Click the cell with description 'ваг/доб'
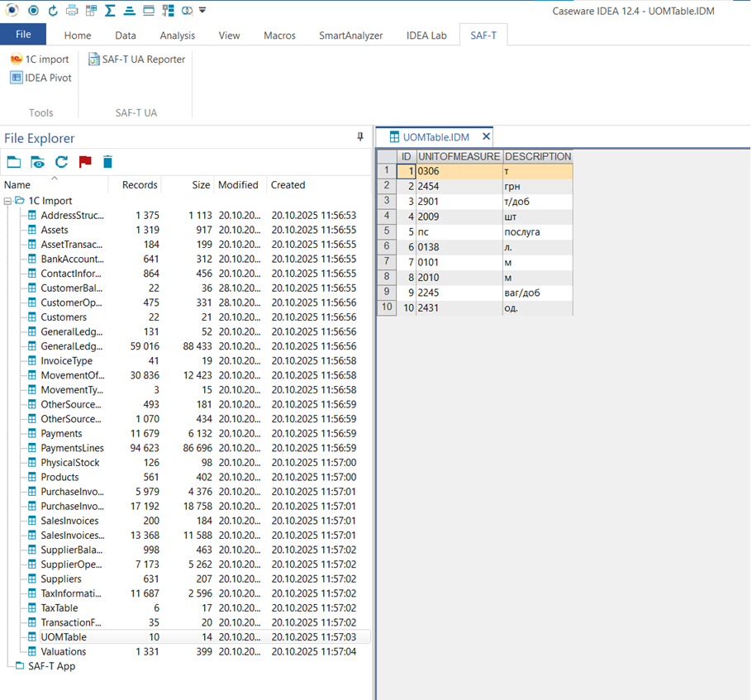 point(538,293)
